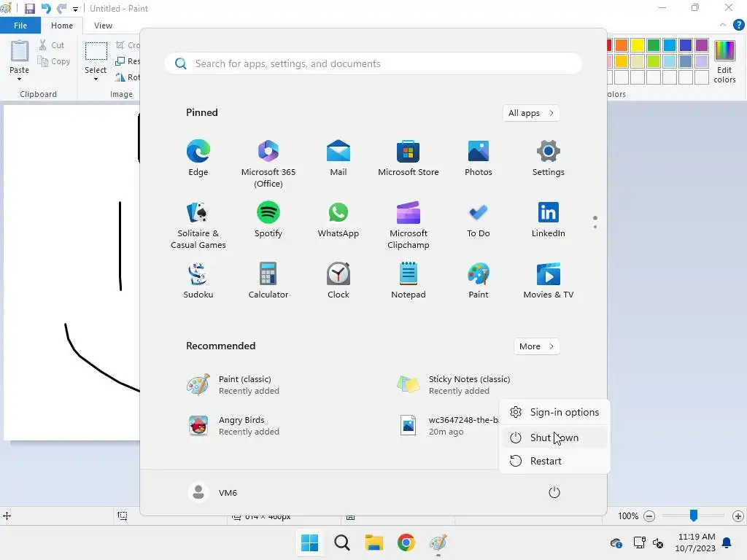Expand Customize Quick Access Toolbar arrow in Paint
The width and height of the screenshot is (747, 560).
(x=75, y=9)
